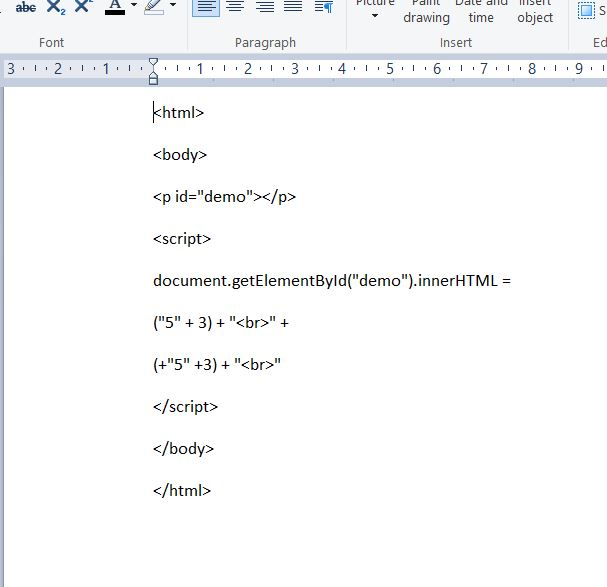
Task: Click the <p id="demo"></p> line
Action: point(225,197)
